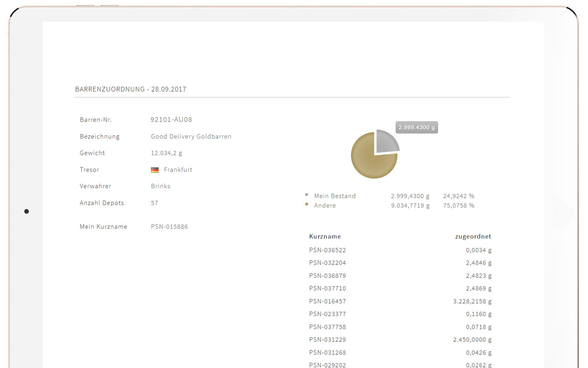Click my short name PSN-015886
The width and height of the screenshot is (588, 368).
point(170,227)
